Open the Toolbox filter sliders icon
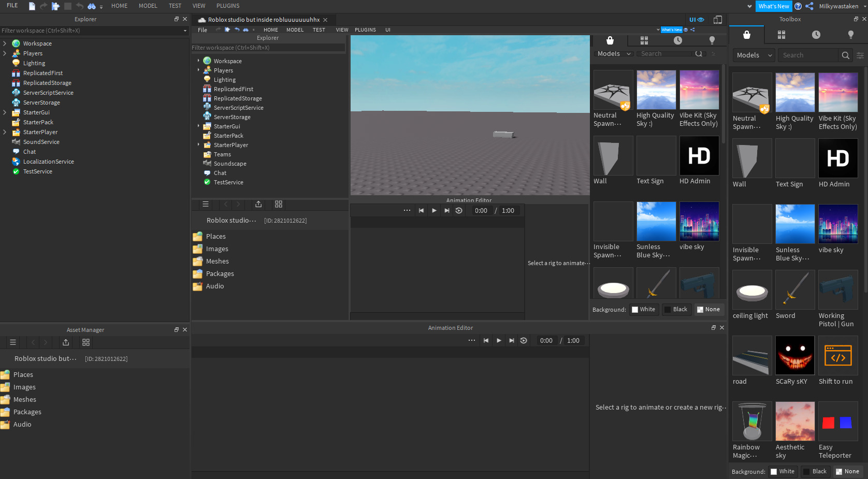 click(x=860, y=55)
